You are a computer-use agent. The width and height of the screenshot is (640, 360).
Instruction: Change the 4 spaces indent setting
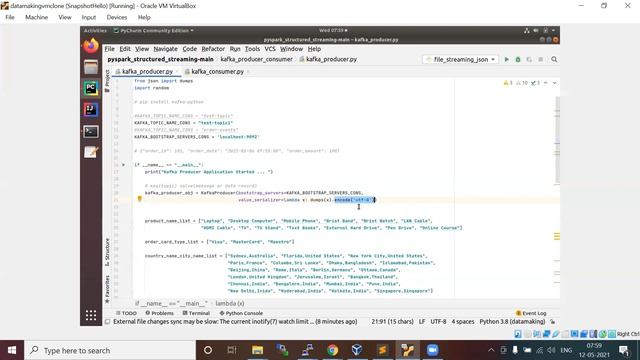pyautogui.click(x=463, y=322)
